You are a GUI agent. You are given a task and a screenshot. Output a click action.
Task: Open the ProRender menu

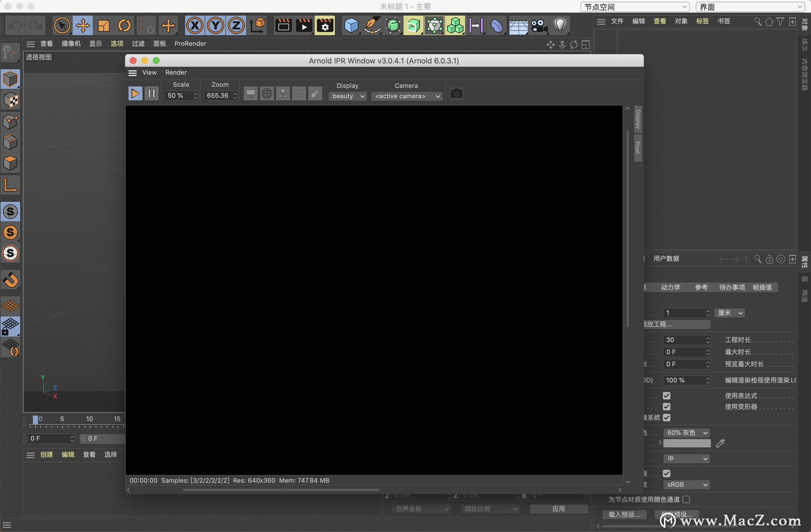(x=190, y=43)
